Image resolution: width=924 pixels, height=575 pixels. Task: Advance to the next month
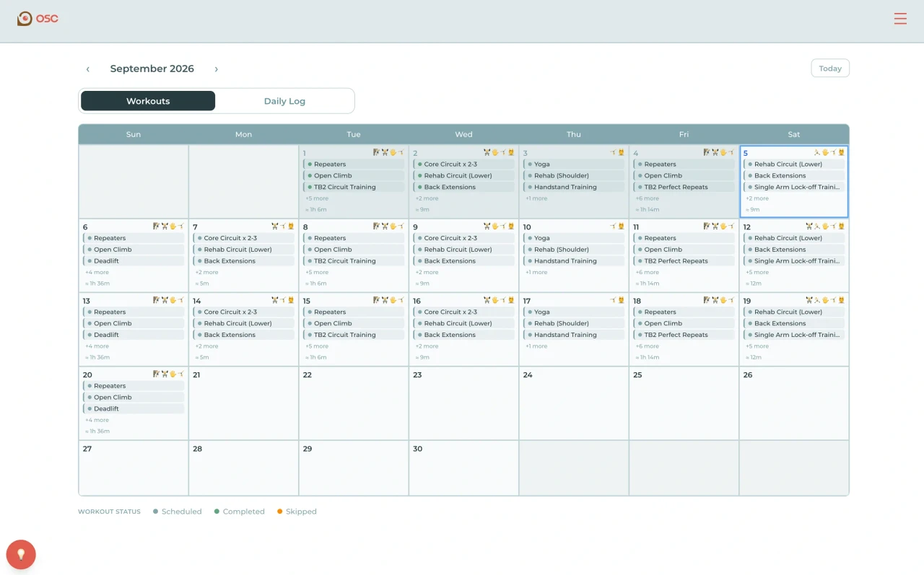point(216,69)
